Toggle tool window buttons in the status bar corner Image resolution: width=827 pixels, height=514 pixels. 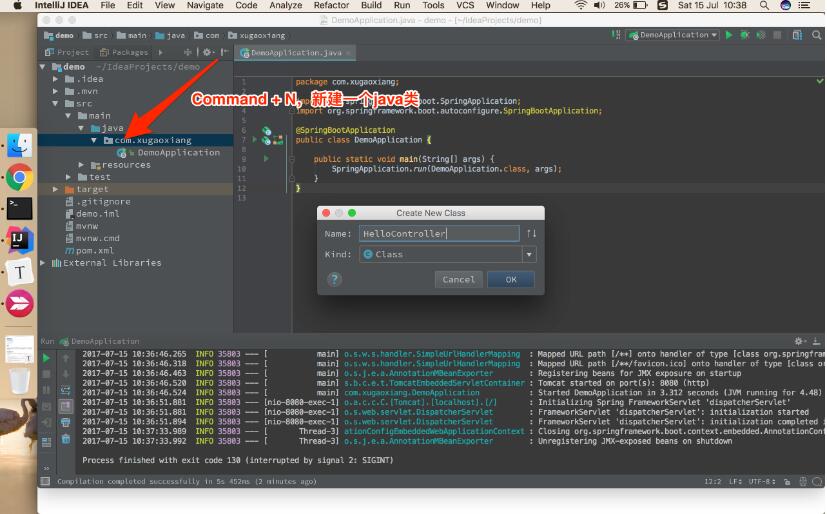[45, 481]
